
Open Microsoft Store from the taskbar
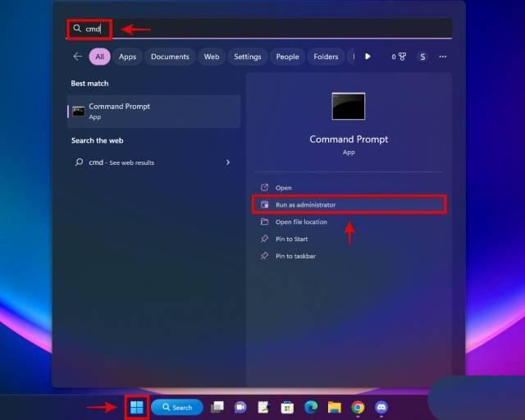pos(287,407)
